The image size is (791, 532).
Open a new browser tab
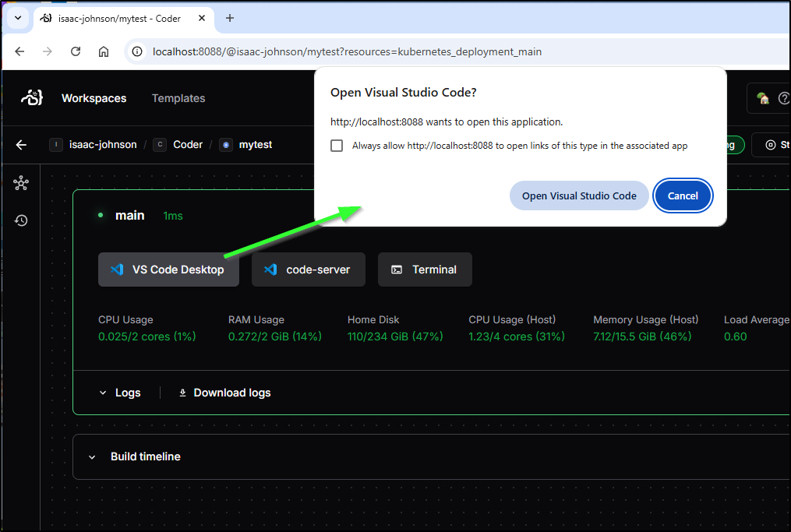point(230,18)
